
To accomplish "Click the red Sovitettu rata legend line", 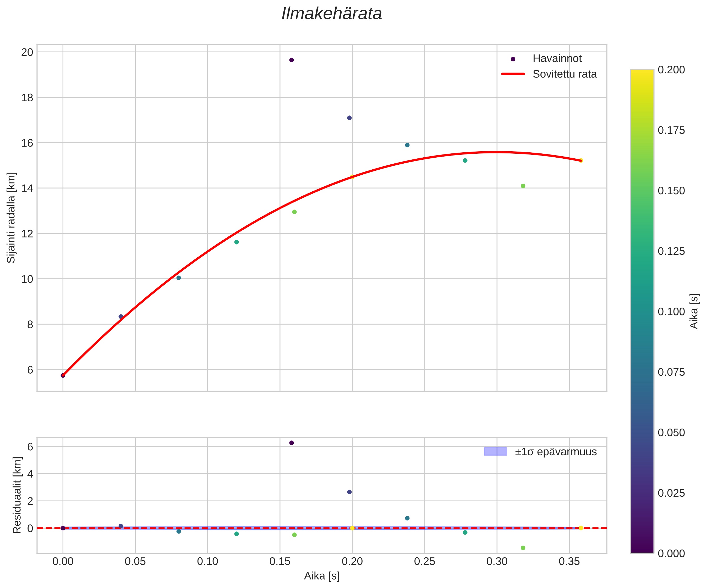I will pos(513,74).
